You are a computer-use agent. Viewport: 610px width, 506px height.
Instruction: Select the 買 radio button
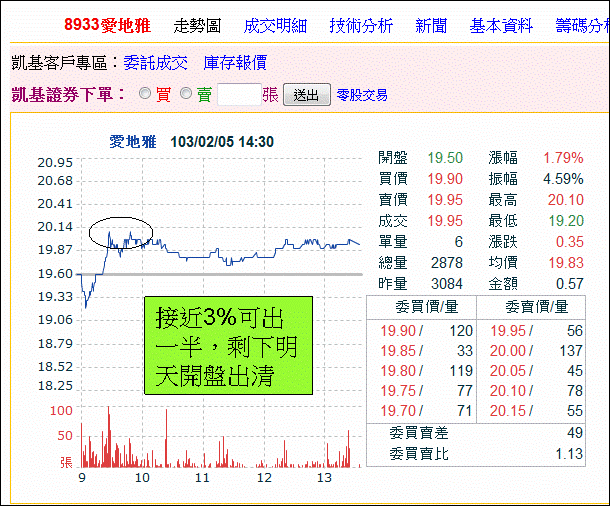click(x=145, y=94)
